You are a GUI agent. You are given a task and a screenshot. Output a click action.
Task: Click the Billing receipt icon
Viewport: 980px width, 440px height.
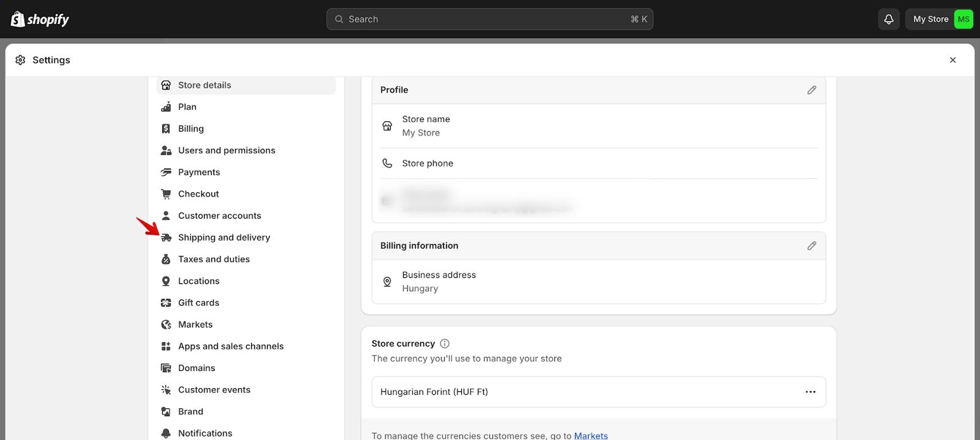(x=166, y=129)
